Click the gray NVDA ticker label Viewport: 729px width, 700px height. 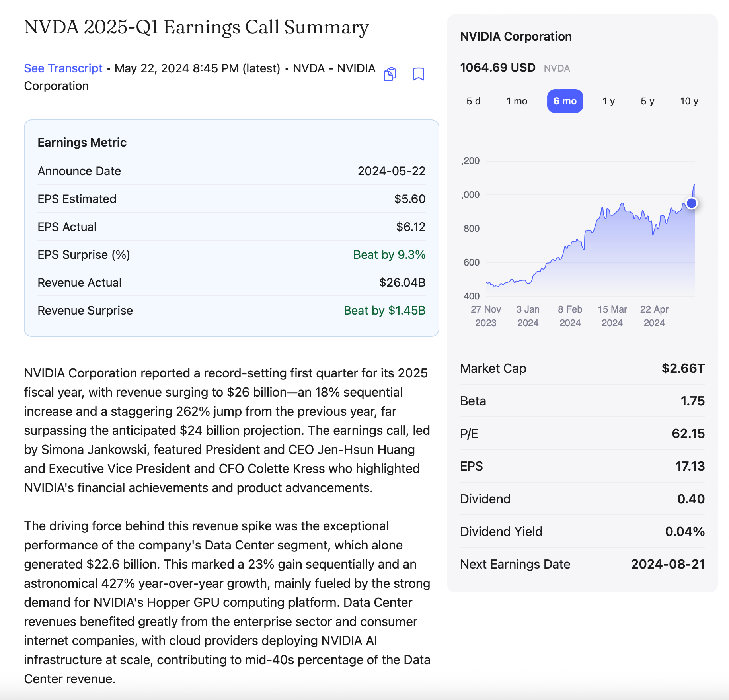click(x=557, y=68)
